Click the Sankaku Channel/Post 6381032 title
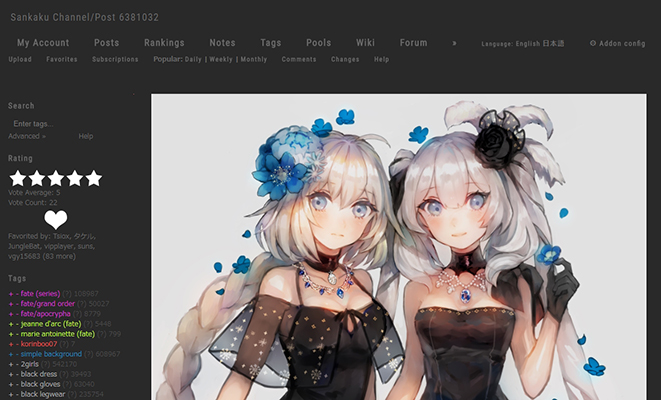This screenshot has width=661, height=400. pyautogui.click(x=84, y=17)
